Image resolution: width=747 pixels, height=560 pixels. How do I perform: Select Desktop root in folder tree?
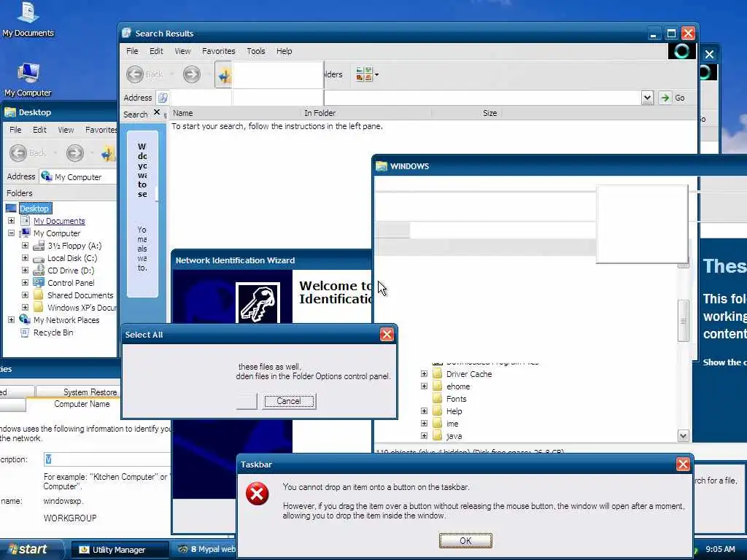[34, 209]
